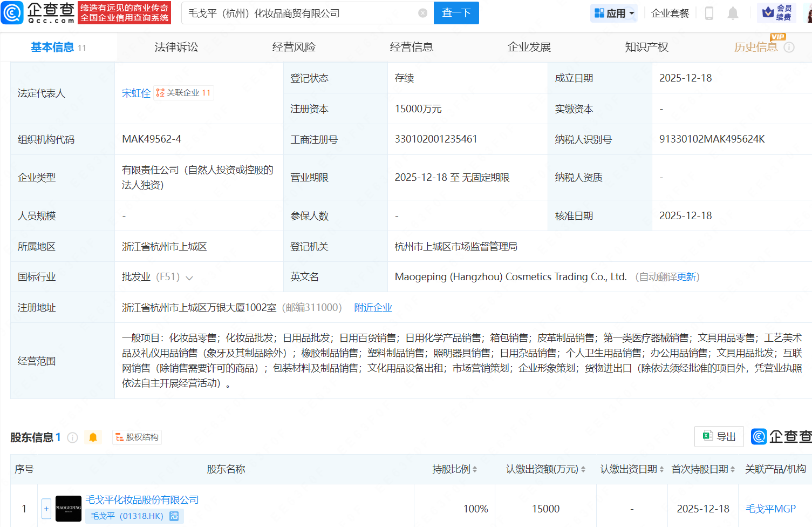Viewport: 812px width, 527px height.
Task: Click the orange shareholder alert bell
Action: (93, 437)
